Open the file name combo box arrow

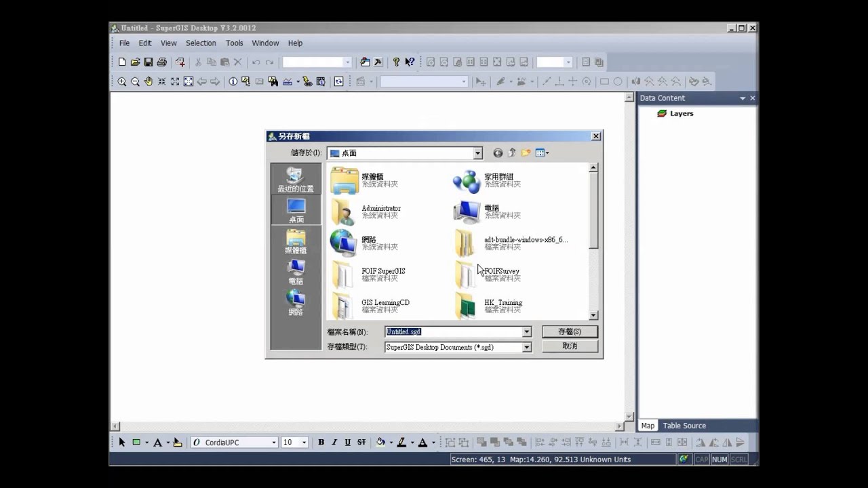pos(526,332)
